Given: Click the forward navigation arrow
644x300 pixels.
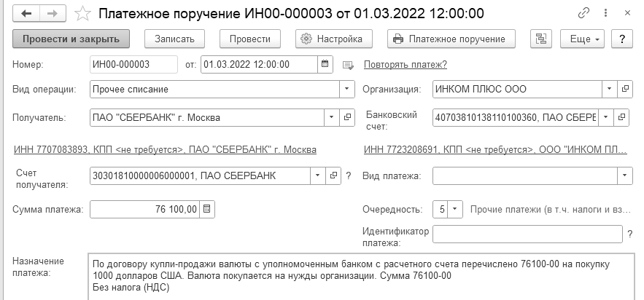Looking at the screenshot, I should pyautogui.click(x=53, y=14).
